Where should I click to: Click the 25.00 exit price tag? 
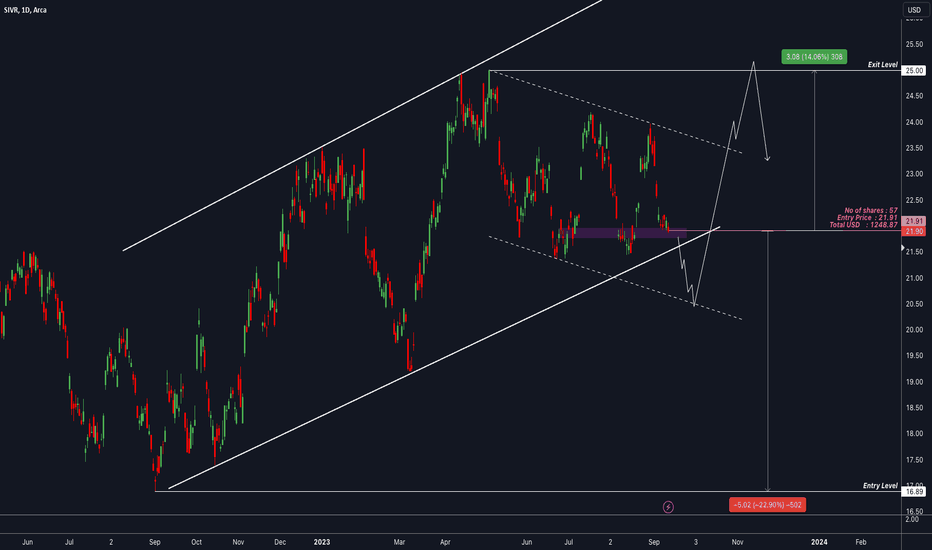pos(914,71)
